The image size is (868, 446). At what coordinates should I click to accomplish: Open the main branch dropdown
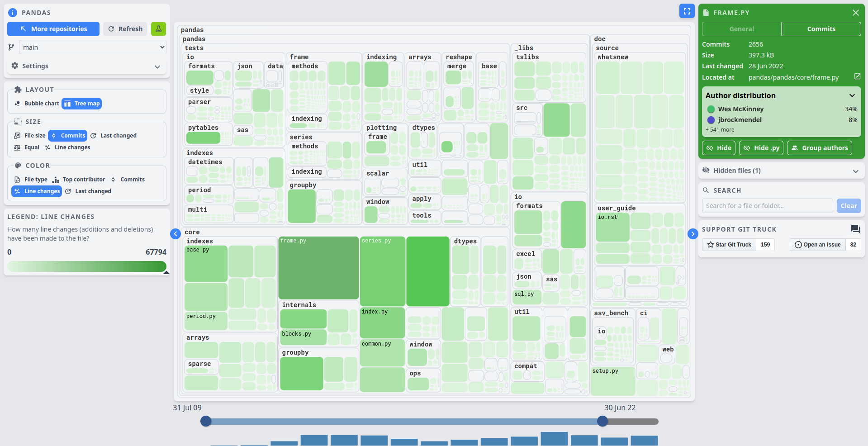coord(93,47)
